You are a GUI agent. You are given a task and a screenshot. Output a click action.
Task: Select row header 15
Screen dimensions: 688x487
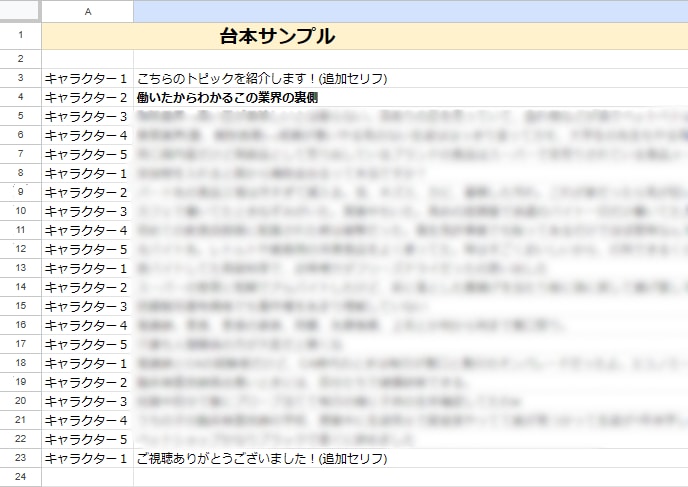(21, 306)
